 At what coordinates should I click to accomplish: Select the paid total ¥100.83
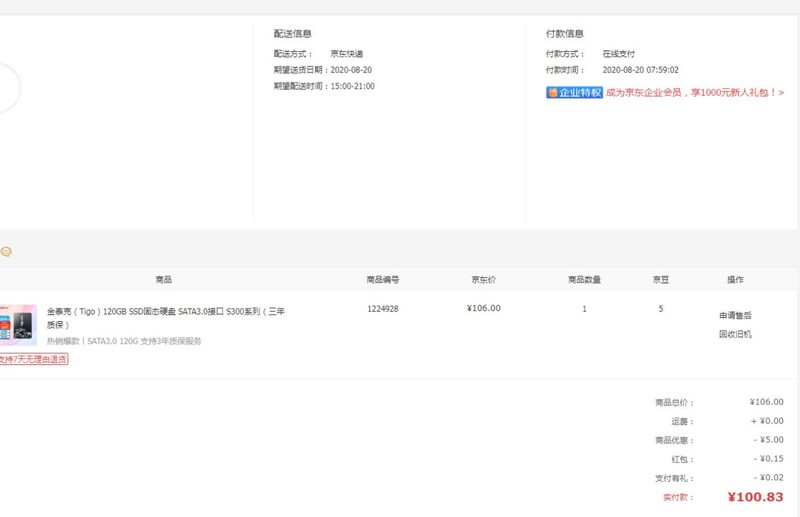pyautogui.click(x=756, y=497)
